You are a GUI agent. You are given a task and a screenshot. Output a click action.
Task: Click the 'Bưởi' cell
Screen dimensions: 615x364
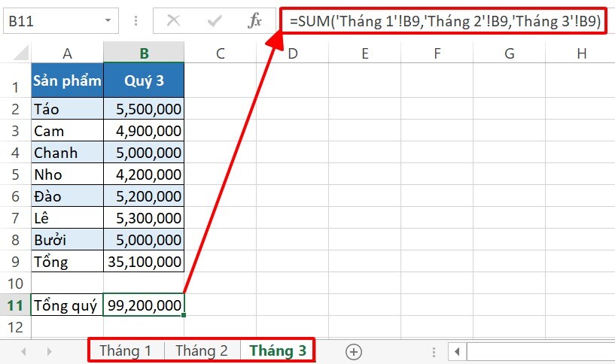pyautogui.click(x=68, y=239)
